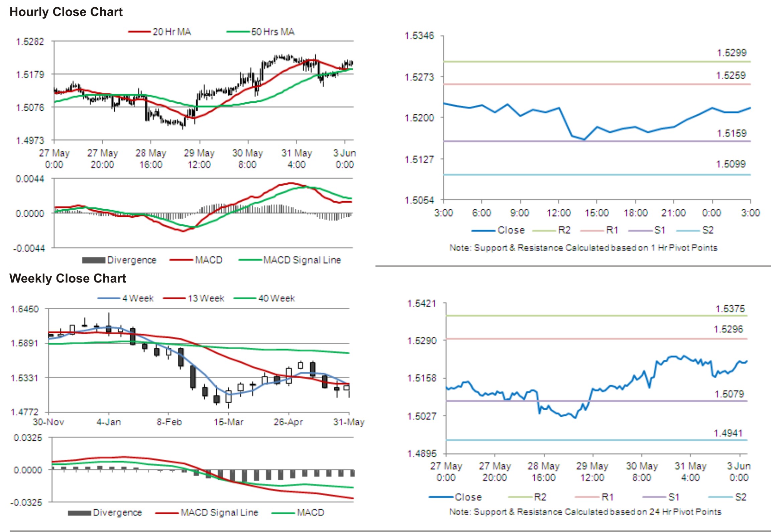Click the 1 Hr Pivot Points note text
The image size is (772, 532).
tap(583, 248)
